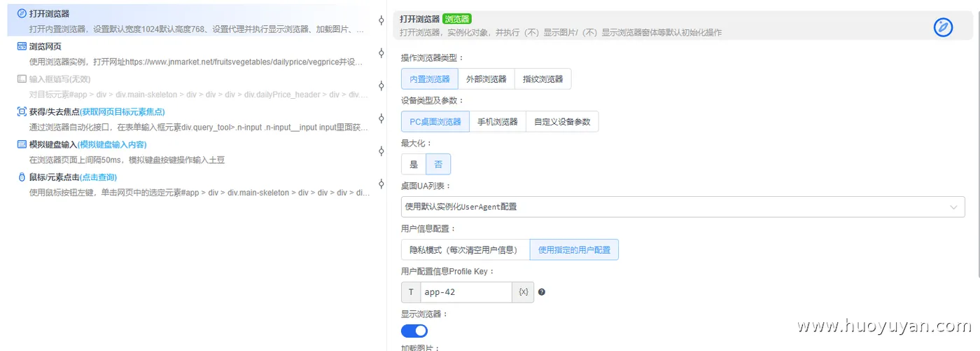Select 外部浏览器 browser type
The height and width of the screenshot is (351, 980).
click(486, 79)
